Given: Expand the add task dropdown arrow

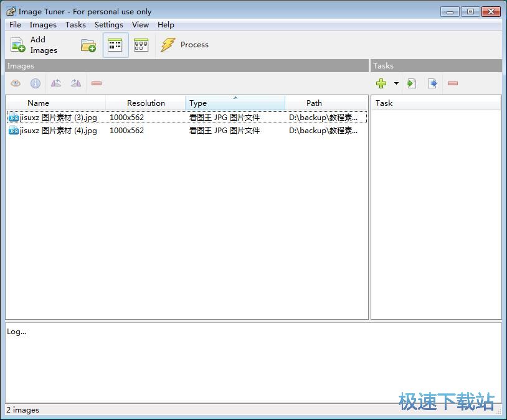Looking at the screenshot, I should [x=396, y=83].
